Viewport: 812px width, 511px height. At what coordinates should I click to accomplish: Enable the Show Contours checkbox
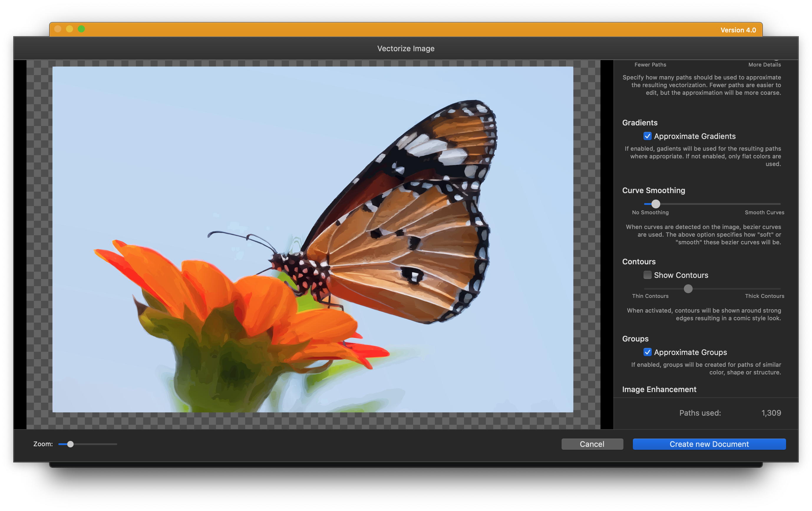pos(647,275)
